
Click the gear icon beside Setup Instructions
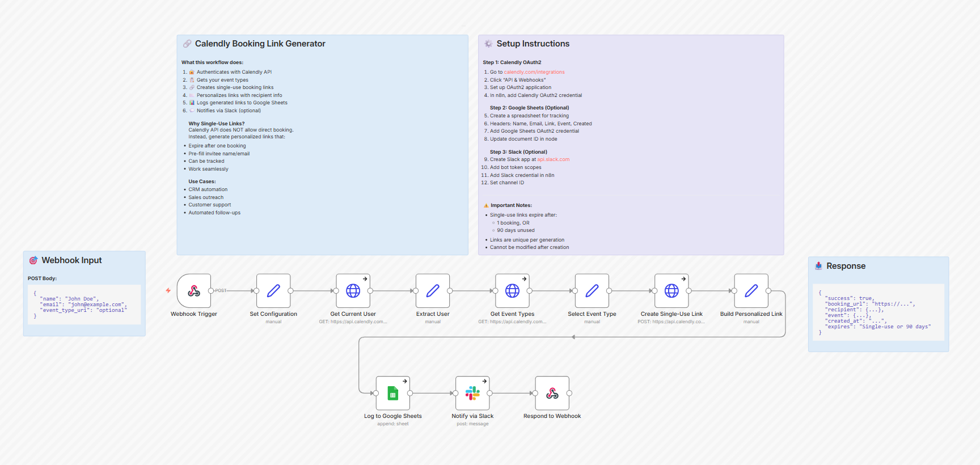488,44
